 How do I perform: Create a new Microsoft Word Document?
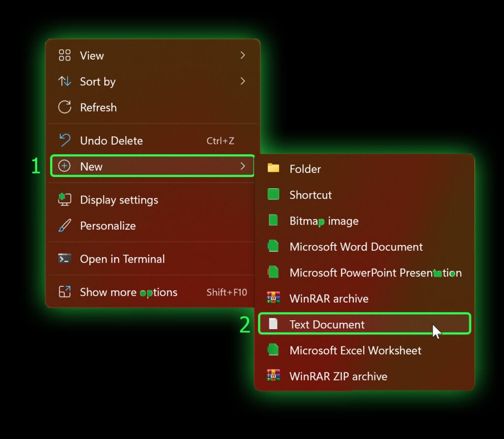pyautogui.click(x=365, y=246)
